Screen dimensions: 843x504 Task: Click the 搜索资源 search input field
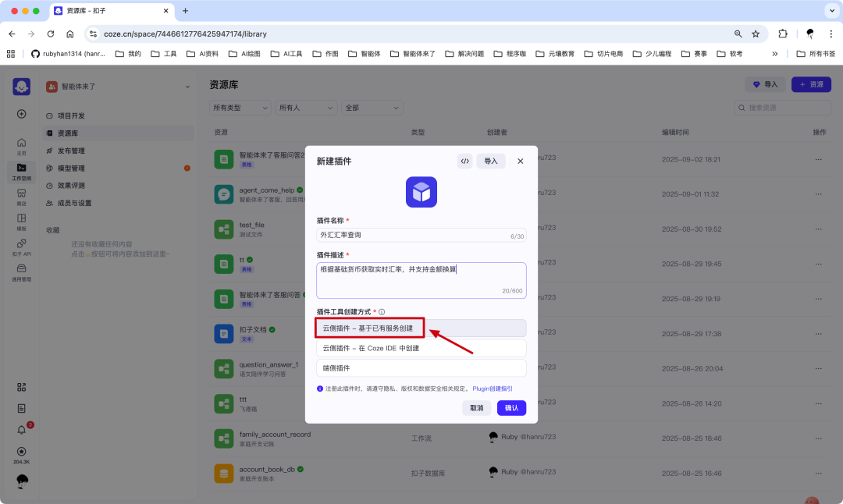coord(783,108)
